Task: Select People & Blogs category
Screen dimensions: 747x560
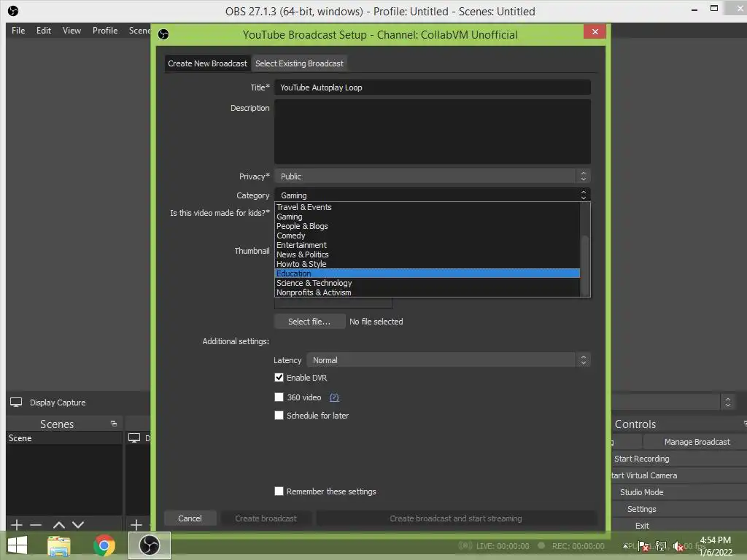Action: [x=427, y=226]
